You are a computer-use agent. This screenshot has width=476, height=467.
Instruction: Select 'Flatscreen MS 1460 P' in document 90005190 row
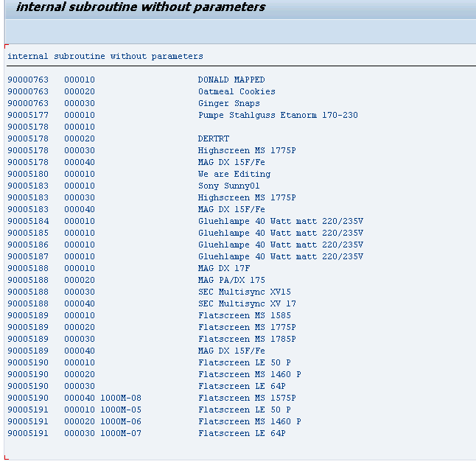click(250, 374)
